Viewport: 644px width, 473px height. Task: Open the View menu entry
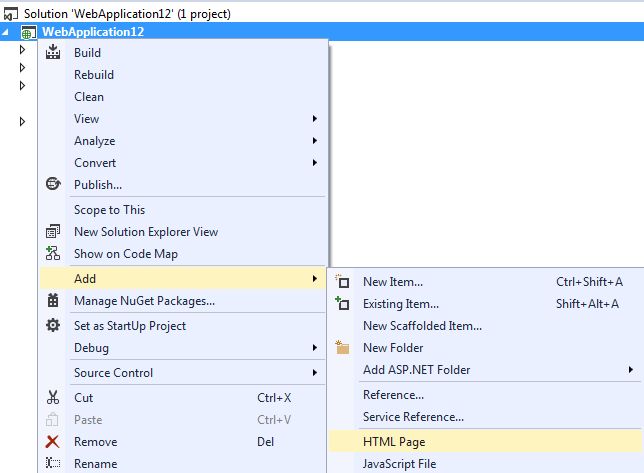[184, 119]
